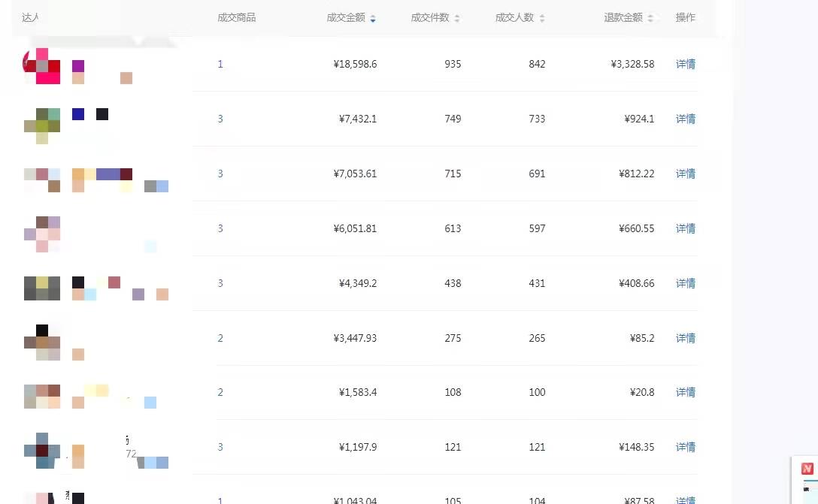Viewport: 818px width, 504px height.
Task: Select the ¥408.66 refund cell
Action: 637,283
